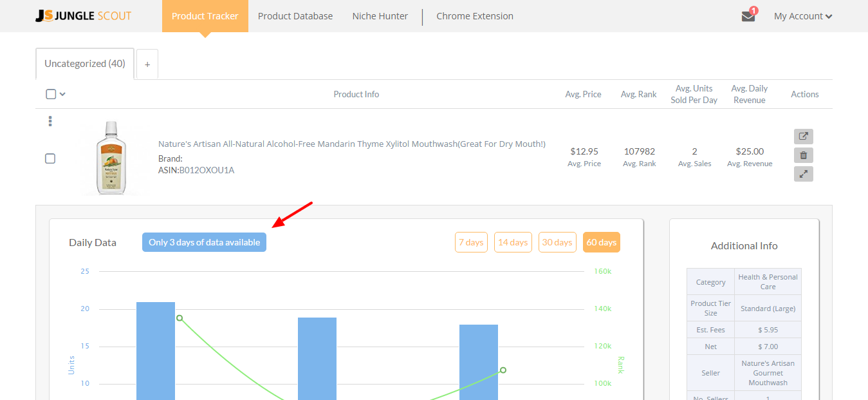This screenshot has width=868, height=400.
Task: Select the 60 days range
Action: click(602, 242)
